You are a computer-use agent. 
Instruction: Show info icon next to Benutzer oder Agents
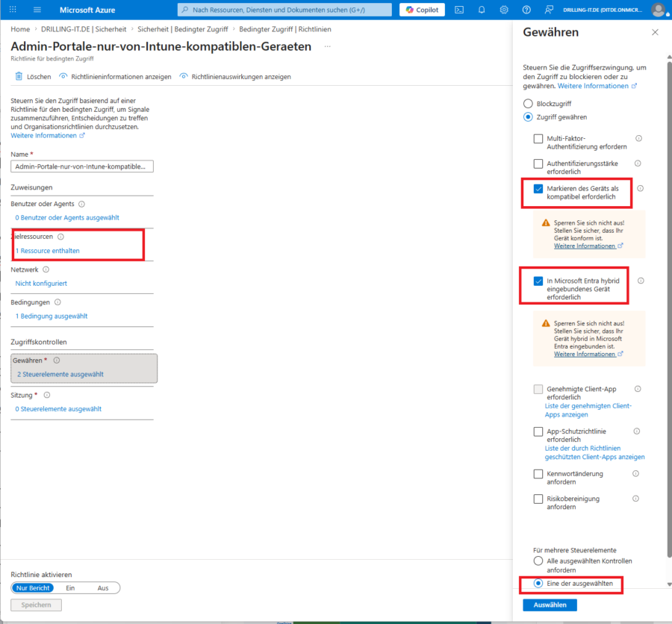point(81,204)
